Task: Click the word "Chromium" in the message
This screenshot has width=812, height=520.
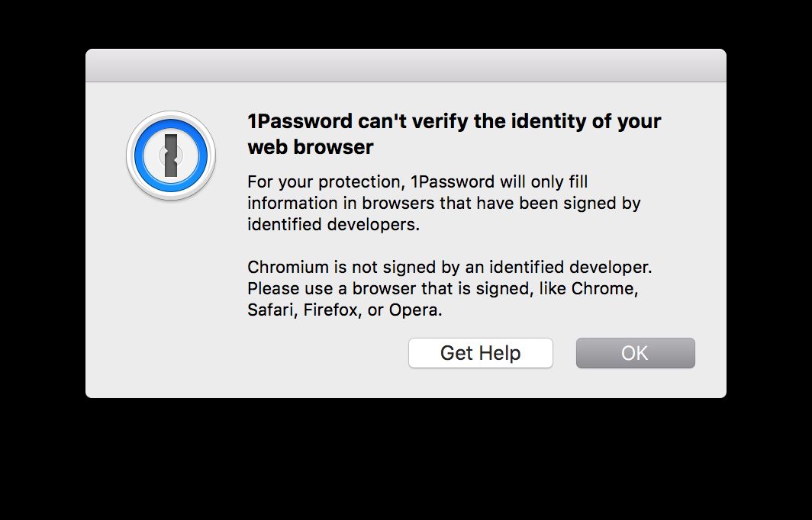Action: click(283, 268)
